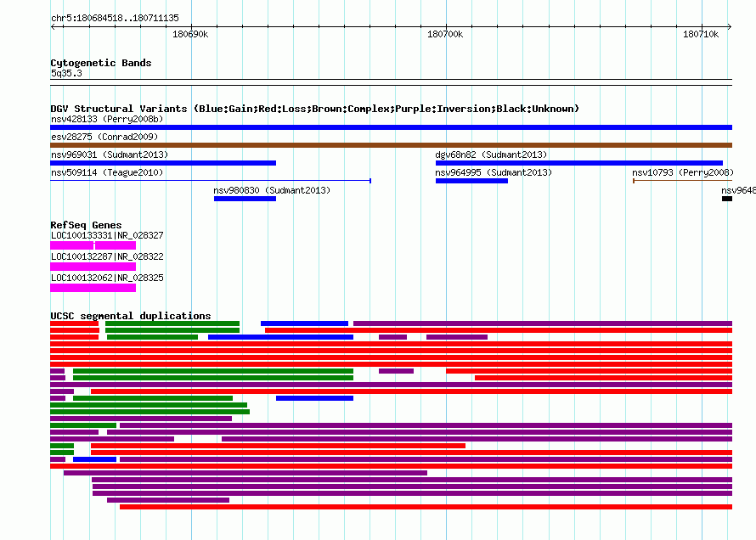756x540 pixels.
Task: Click the 180690k ruler tick label
Action: [x=190, y=34]
